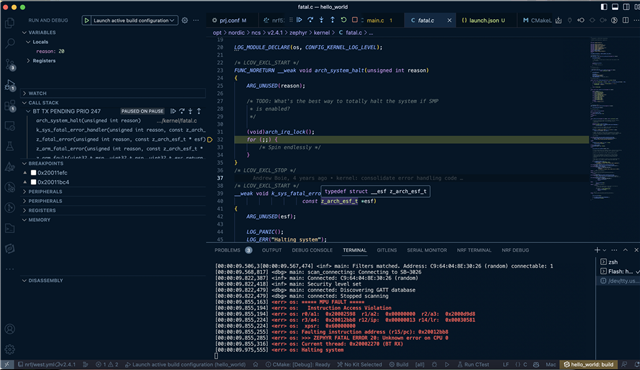Toggle bottom panel layout button
The height and width of the screenshot is (370, 640).
pos(615,7)
